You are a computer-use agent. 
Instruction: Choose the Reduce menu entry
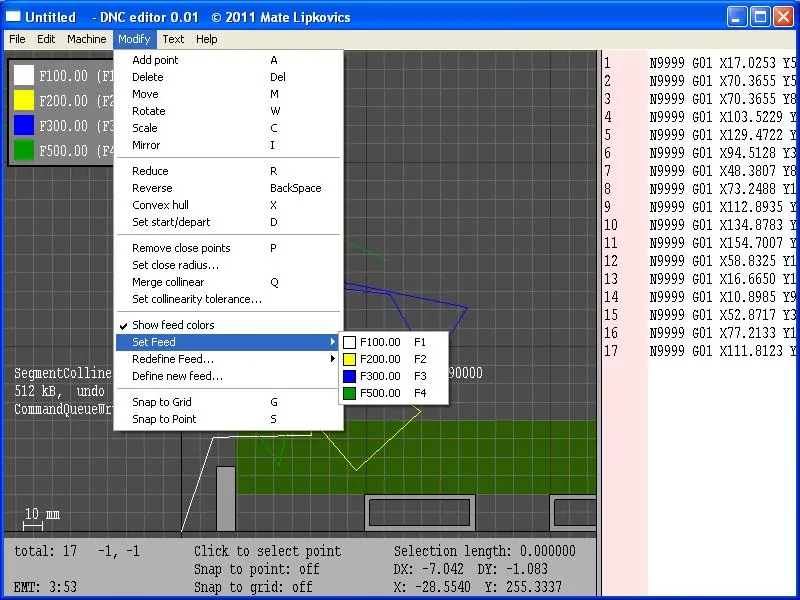click(229, 171)
